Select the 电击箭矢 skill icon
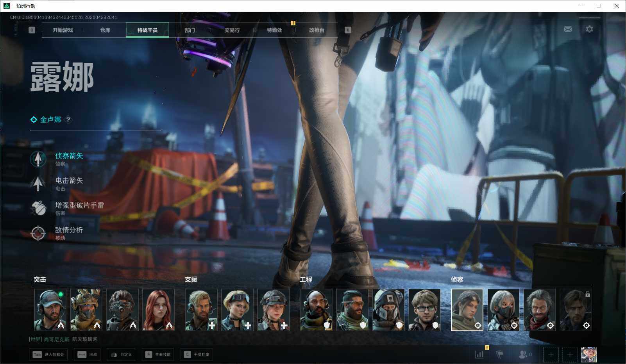This screenshot has width=626, height=364. click(x=38, y=184)
